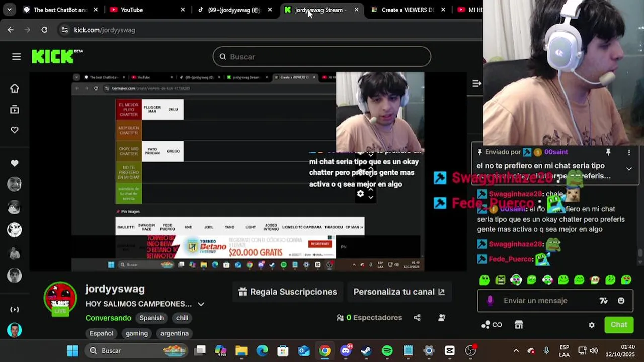The height and width of the screenshot is (362, 644).
Task: Click the user icon beside share
Action: pyautogui.click(x=442, y=317)
